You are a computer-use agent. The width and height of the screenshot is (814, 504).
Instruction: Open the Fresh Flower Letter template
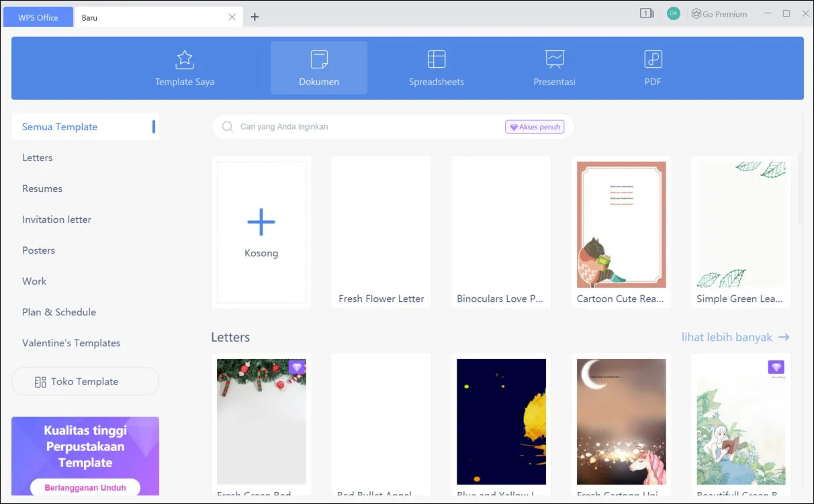pos(381,232)
